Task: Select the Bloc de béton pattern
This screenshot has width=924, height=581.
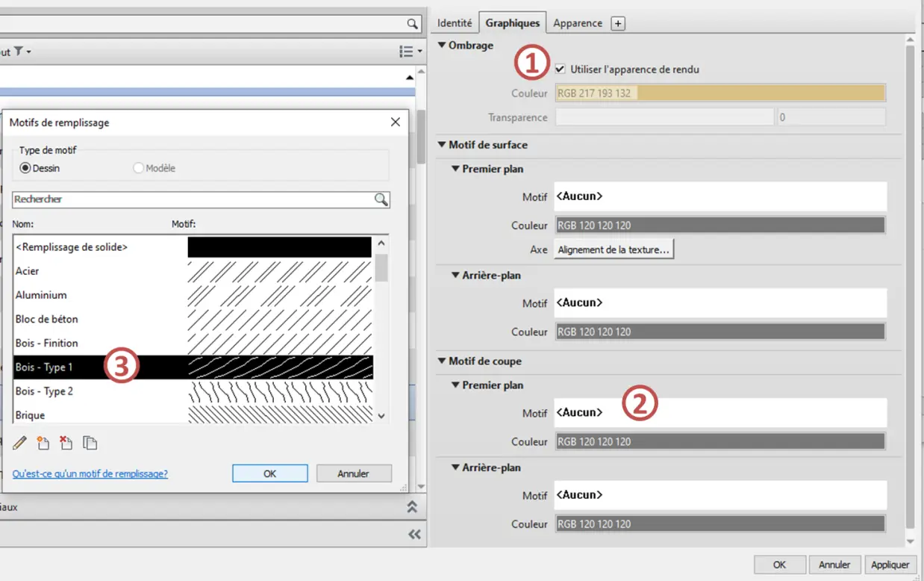Action: click(193, 319)
